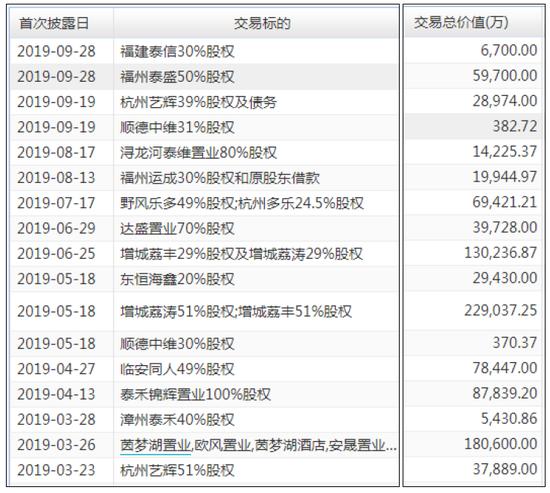This screenshot has width=550, height=493.
Task: Click date 2019-09-28 beside 福州泰盛
Action: (56, 76)
